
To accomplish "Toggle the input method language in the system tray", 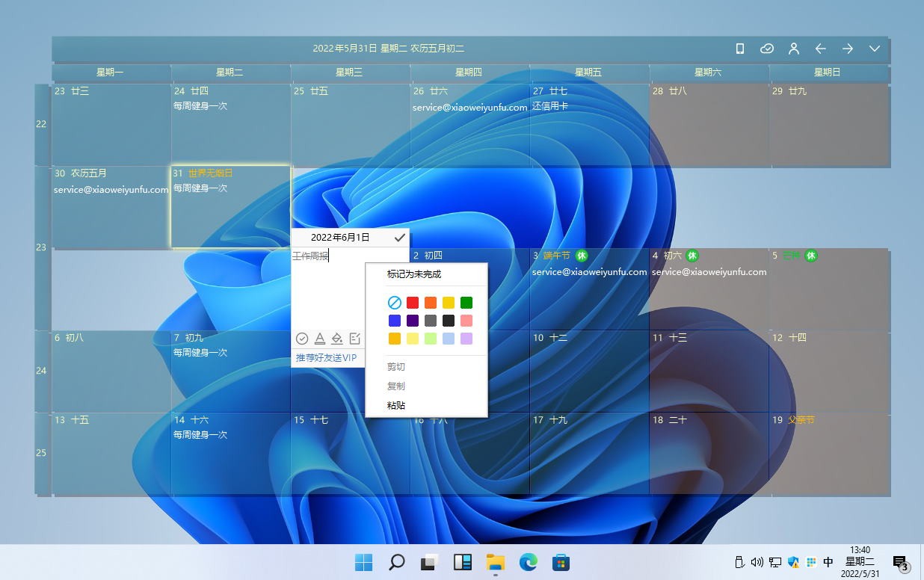I will click(x=828, y=562).
